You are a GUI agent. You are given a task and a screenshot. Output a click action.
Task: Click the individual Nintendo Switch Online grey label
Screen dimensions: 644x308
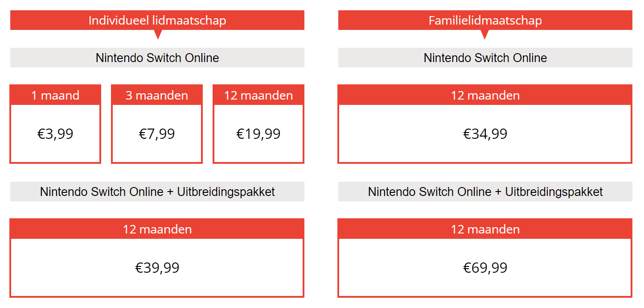click(x=157, y=58)
